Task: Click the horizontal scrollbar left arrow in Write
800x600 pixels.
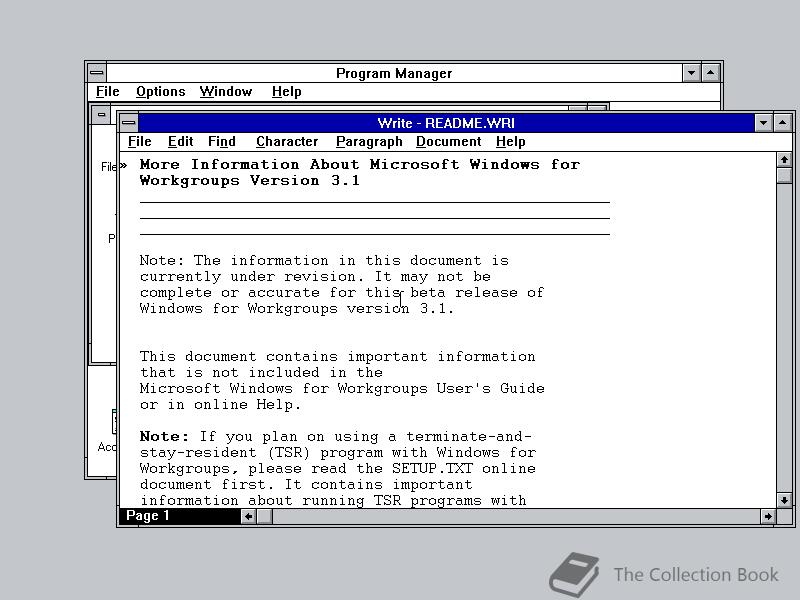Action: tap(248, 516)
